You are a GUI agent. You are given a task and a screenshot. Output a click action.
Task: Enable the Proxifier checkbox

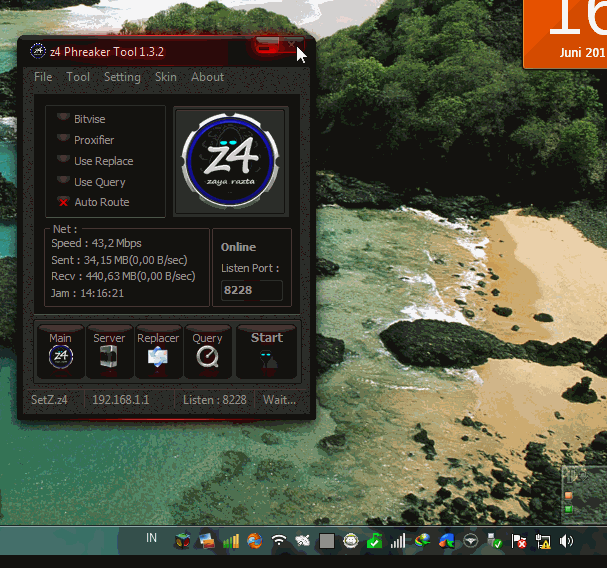click(63, 139)
